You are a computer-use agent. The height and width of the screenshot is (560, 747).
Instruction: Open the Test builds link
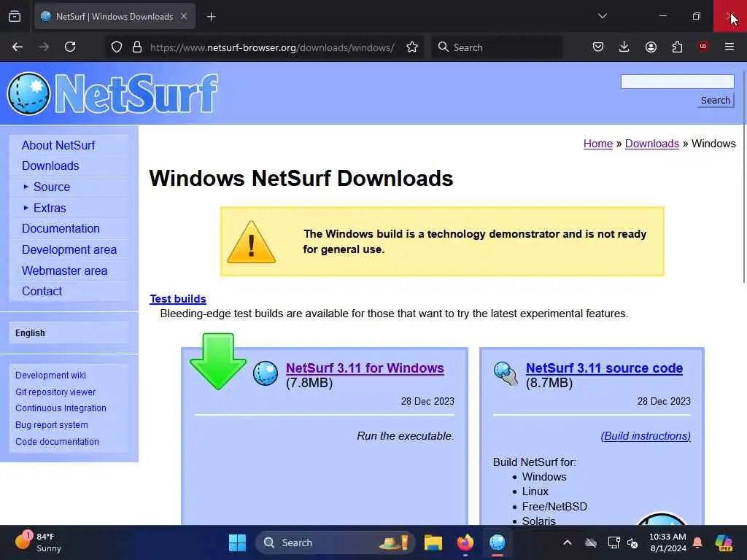(x=178, y=298)
